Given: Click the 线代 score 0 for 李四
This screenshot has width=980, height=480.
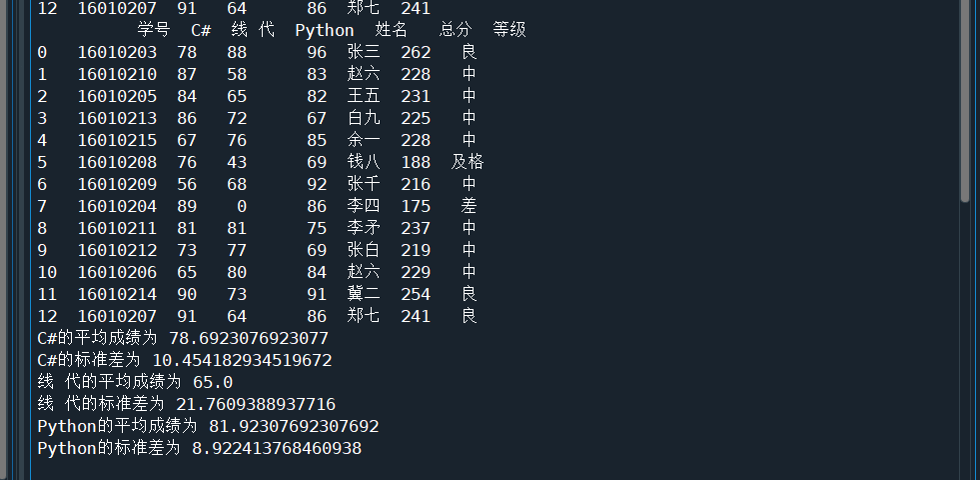Looking at the screenshot, I should (242, 206).
